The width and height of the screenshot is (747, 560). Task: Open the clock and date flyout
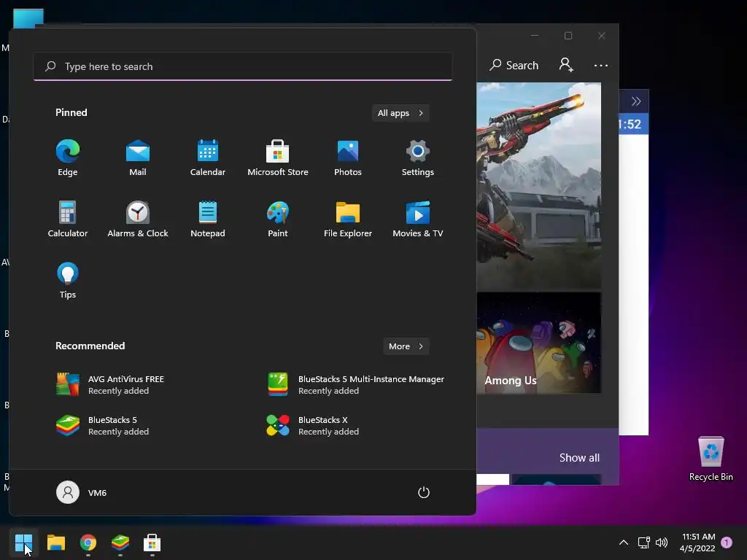(697, 542)
